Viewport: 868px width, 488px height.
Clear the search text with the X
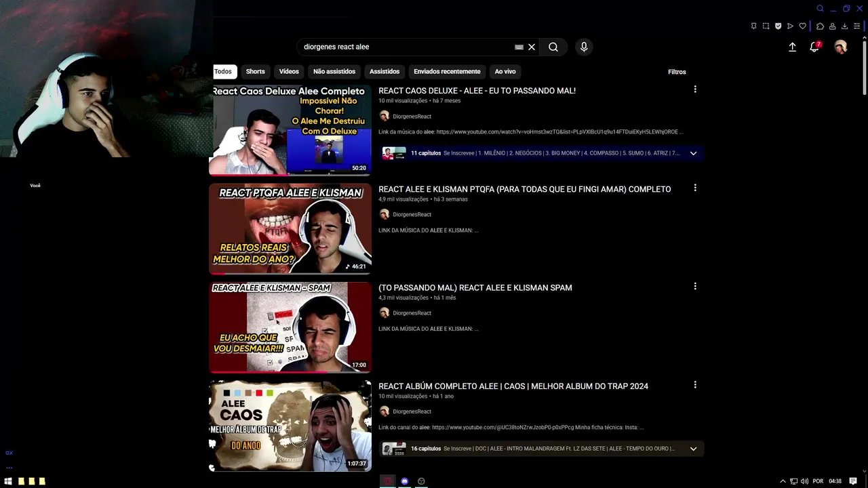pyautogui.click(x=532, y=47)
